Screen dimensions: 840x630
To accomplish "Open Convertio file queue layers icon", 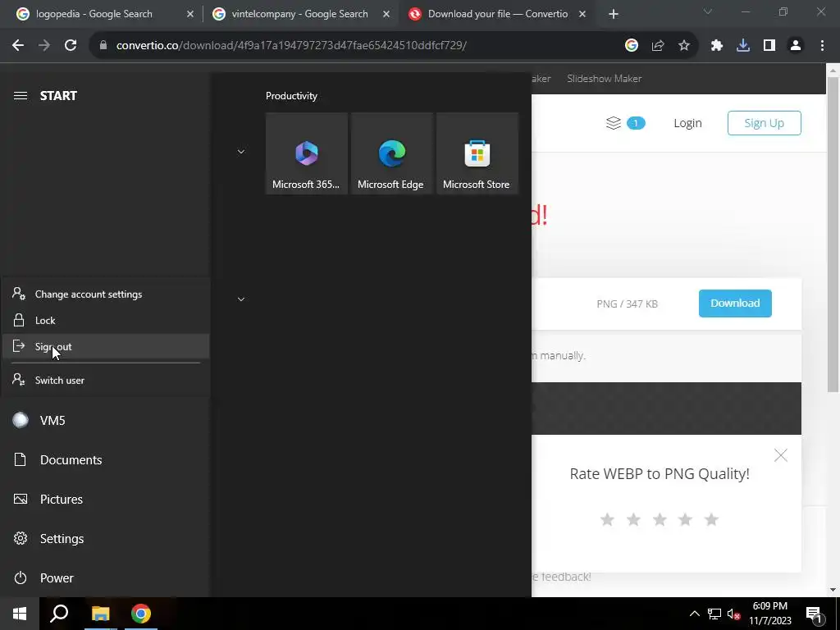I will 614,123.
